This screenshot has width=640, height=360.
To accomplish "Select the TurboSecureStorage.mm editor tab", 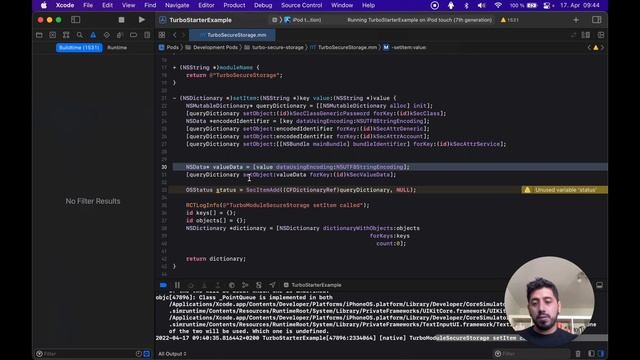I will (x=232, y=35).
